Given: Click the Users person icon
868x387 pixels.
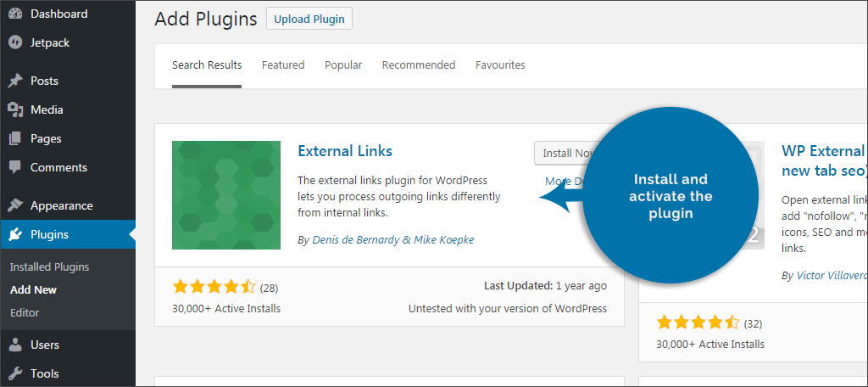Looking at the screenshot, I should click(x=15, y=345).
